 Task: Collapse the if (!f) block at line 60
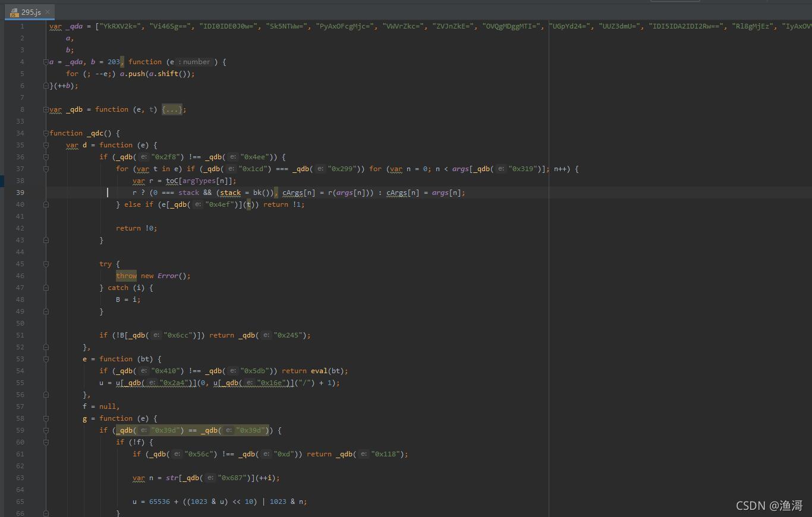[x=46, y=442]
